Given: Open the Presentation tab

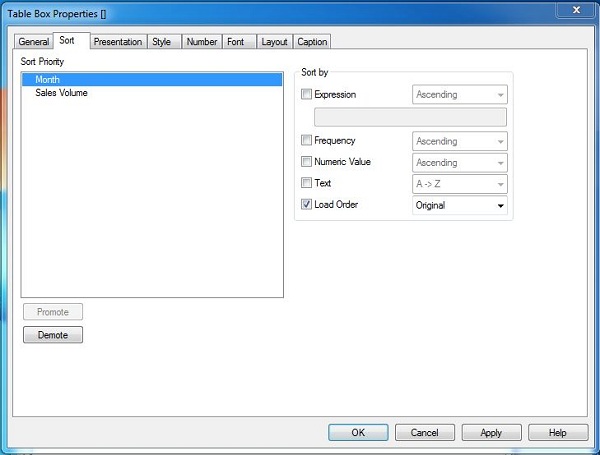Looking at the screenshot, I should (x=117, y=42).
